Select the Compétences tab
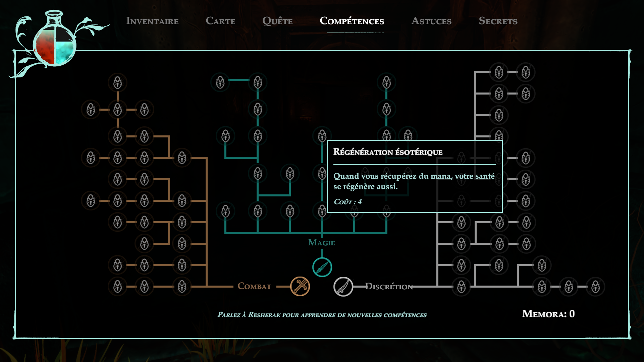This screenshot has width=644, height=362. click(352, 21)
